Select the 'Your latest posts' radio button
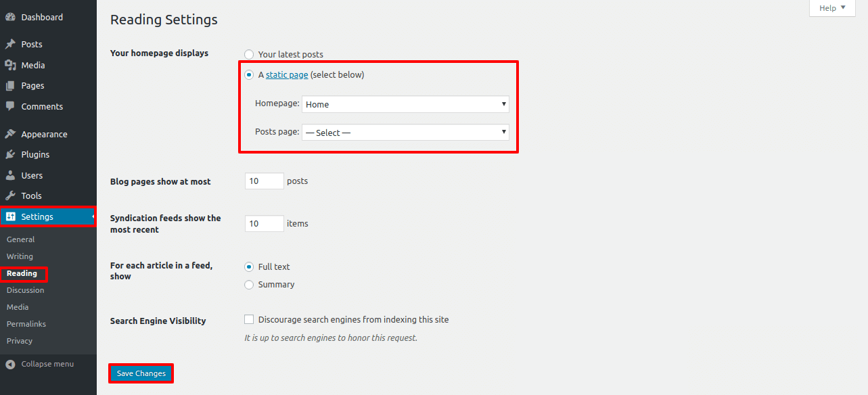The image size is (868, 395). 249,54
